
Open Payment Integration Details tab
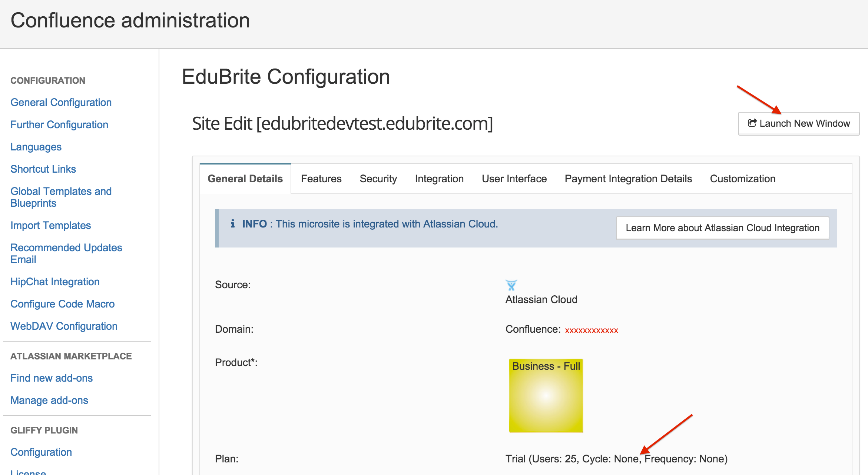[x=628, y=179]
